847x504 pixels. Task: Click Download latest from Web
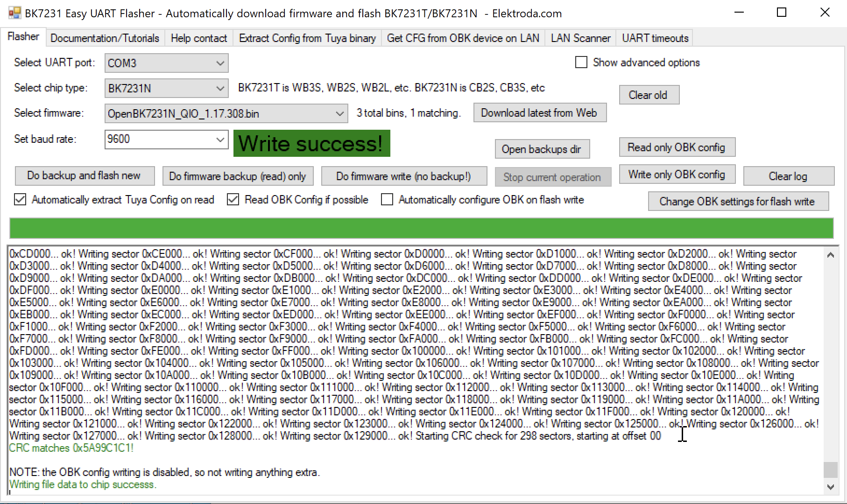tap(540, 113)
